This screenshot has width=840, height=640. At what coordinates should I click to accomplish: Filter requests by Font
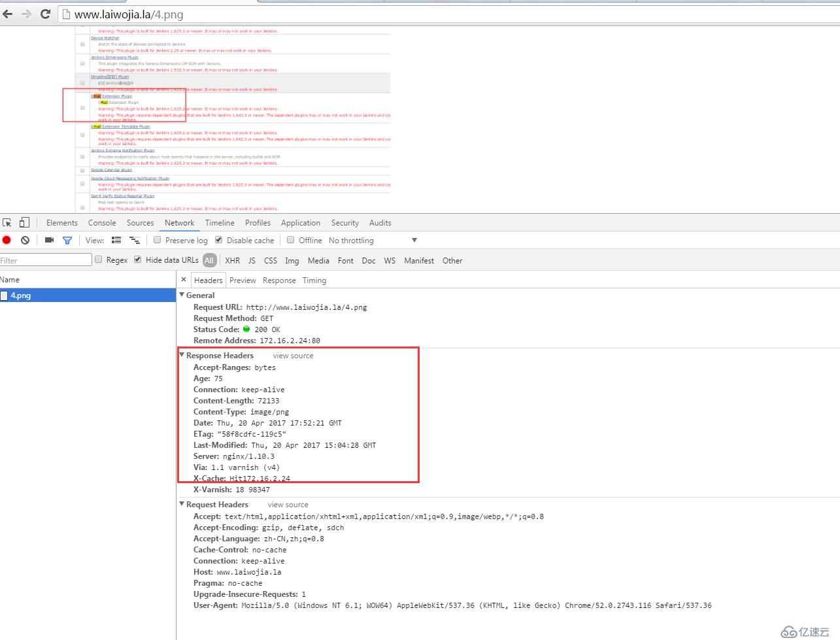tap(346, 260)
